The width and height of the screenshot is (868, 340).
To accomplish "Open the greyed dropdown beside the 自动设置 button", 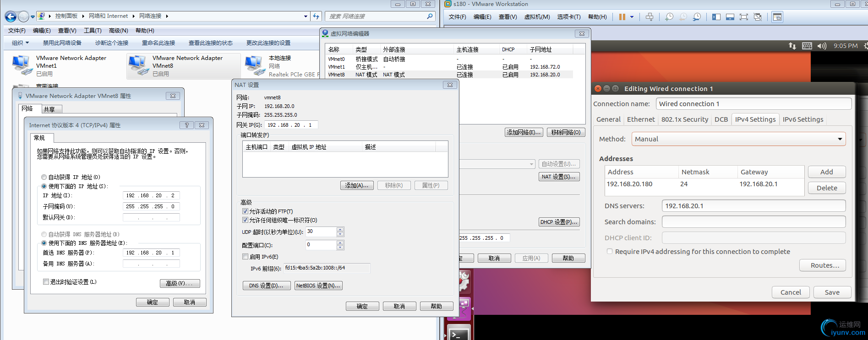I will [531, 164].
